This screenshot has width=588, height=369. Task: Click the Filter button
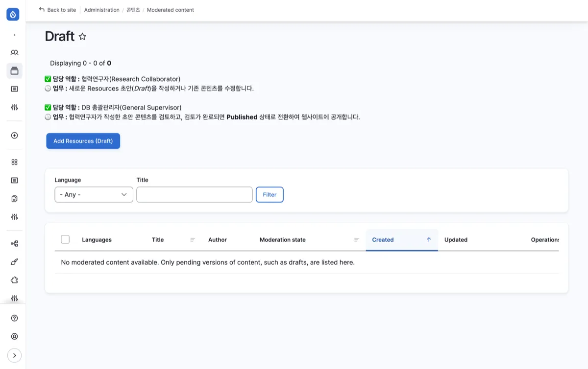pyautogui.click(x=269, y=195)
